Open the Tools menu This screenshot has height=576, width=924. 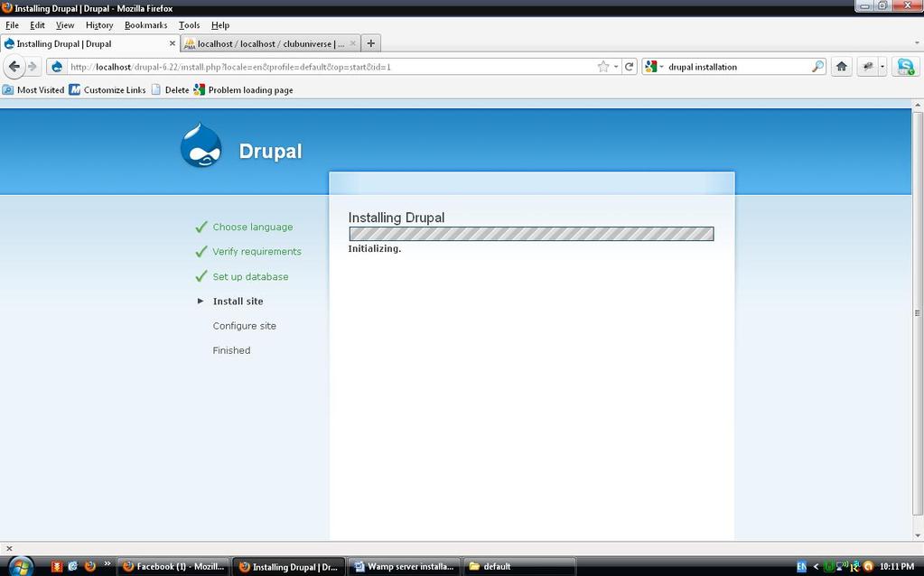[x=189, y=25]
